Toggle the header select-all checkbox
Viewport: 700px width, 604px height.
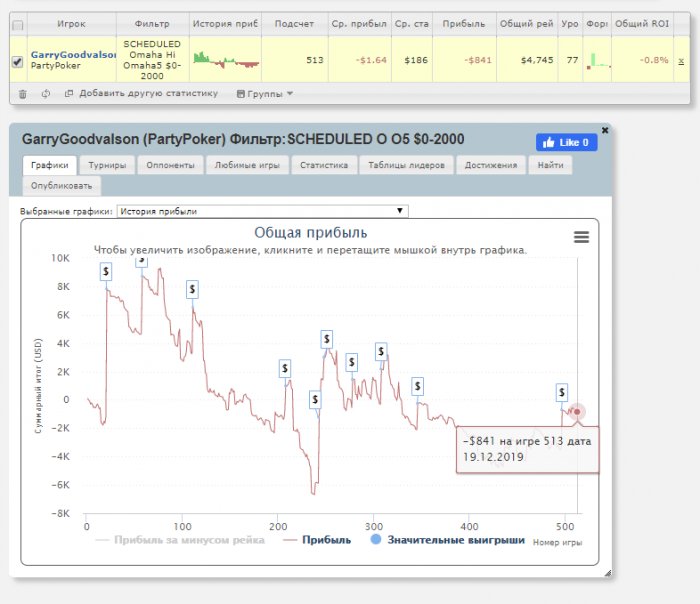(x=18, y=25)
